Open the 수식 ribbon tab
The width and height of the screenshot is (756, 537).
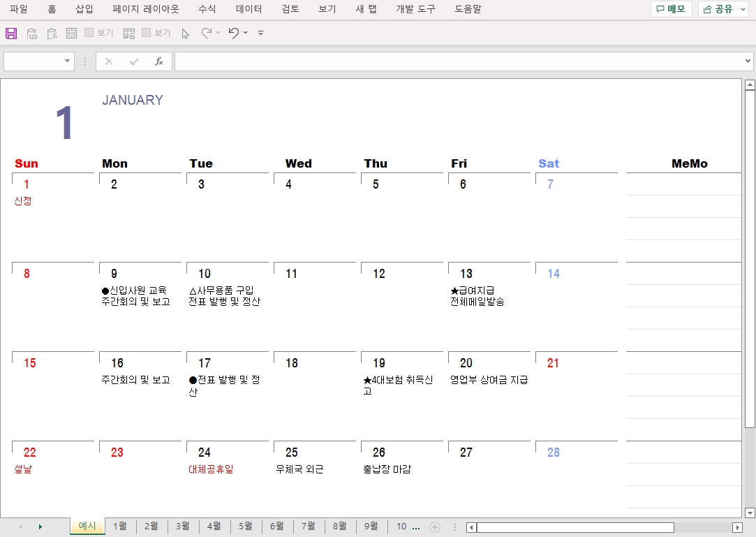pos(207,8)
